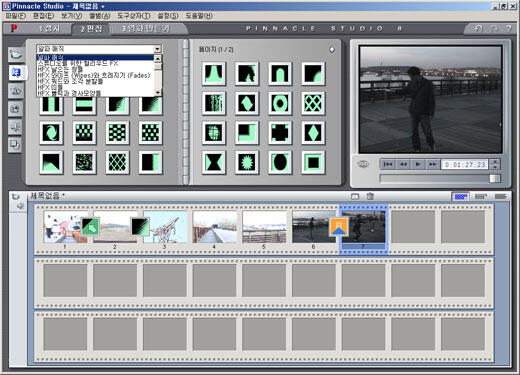Image resolution: width=520 pixels, height=375 pixels.
Task: Select the Hollywood FX entry in the dropdown list
Action: pyautogui.click(x=95, y=63)
